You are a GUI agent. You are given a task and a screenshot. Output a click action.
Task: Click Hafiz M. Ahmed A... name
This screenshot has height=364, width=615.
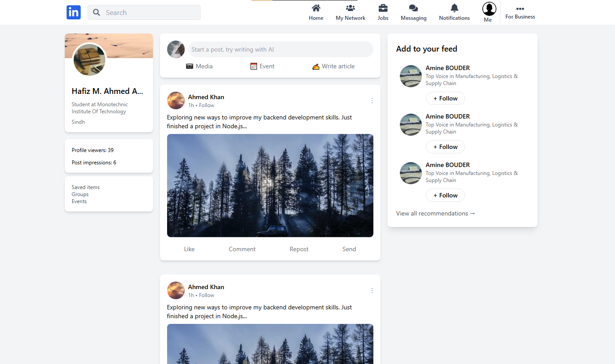(x=108, y=91)
